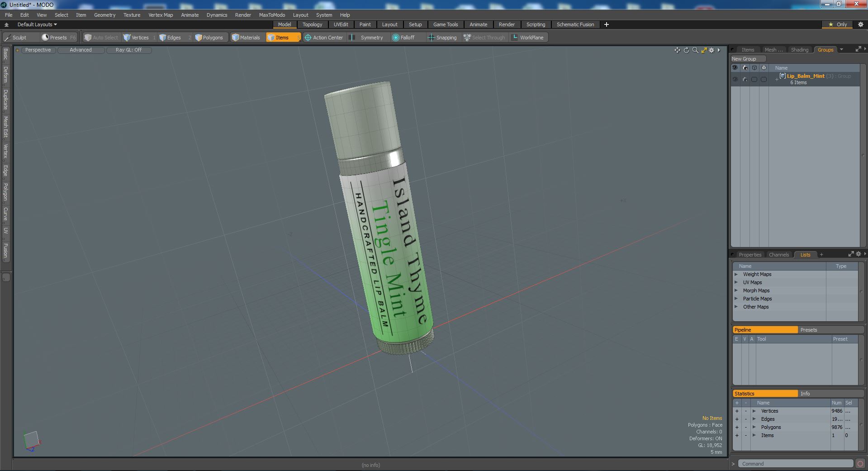Click the record button beside Command field

(x=860, y=464)
